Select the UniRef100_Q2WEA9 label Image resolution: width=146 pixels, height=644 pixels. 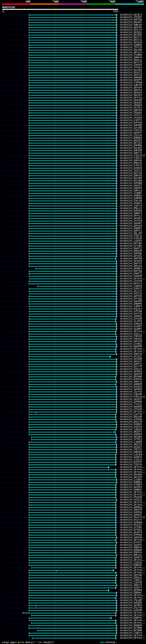(131, 45)
